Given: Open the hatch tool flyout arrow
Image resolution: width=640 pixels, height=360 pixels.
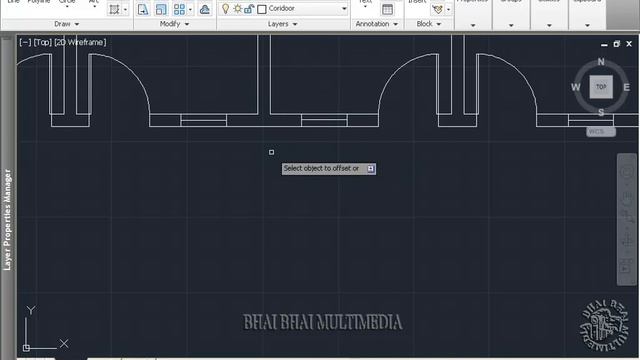Looking at the screenshot, I should pyautogui.click(x=125, y=9).
